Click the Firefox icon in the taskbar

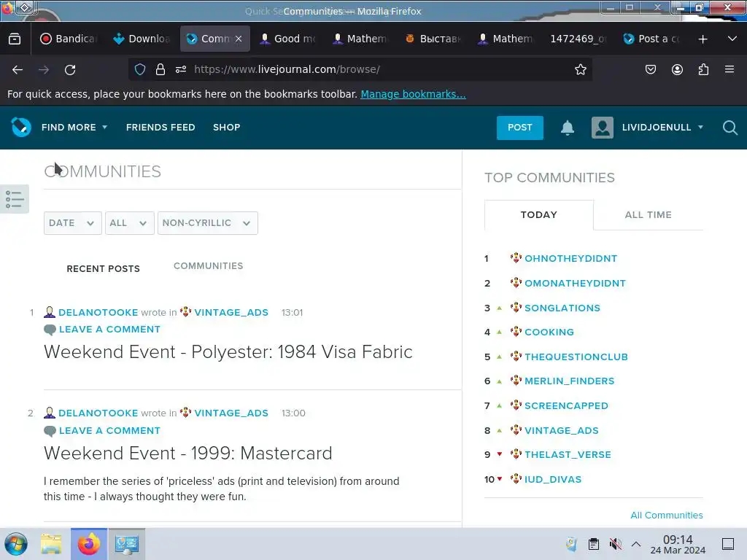89,544
